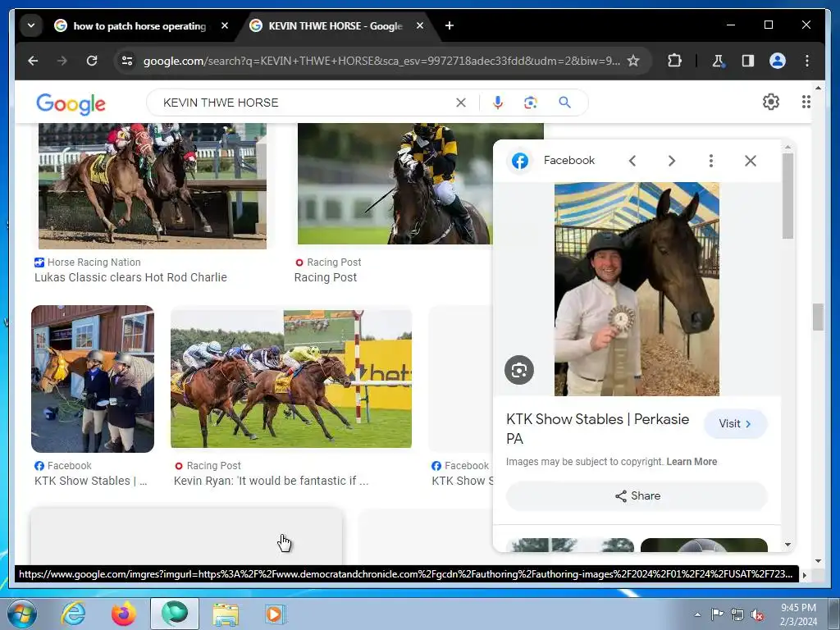Image resolution: width=840 pixels, height=630 pixels.
Task: Open the Extensions puzzle icon
Action: pos(674,61)
